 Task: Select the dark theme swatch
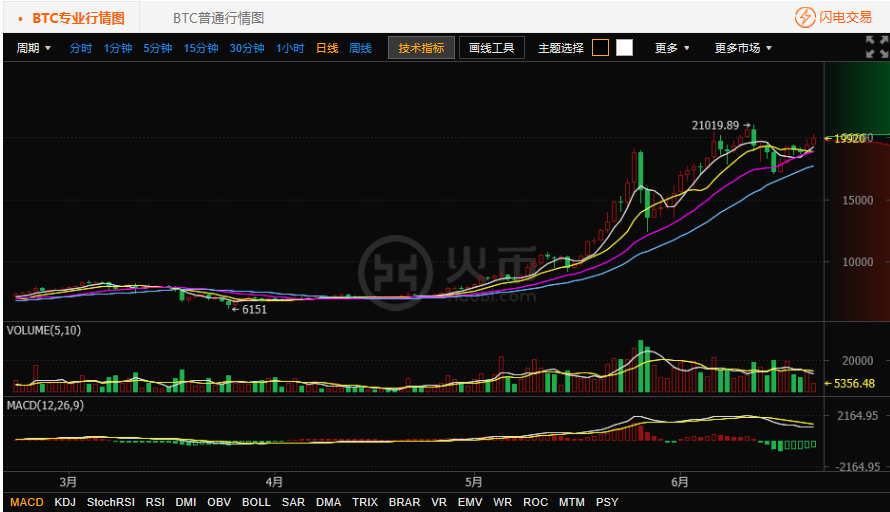point(600,47)
